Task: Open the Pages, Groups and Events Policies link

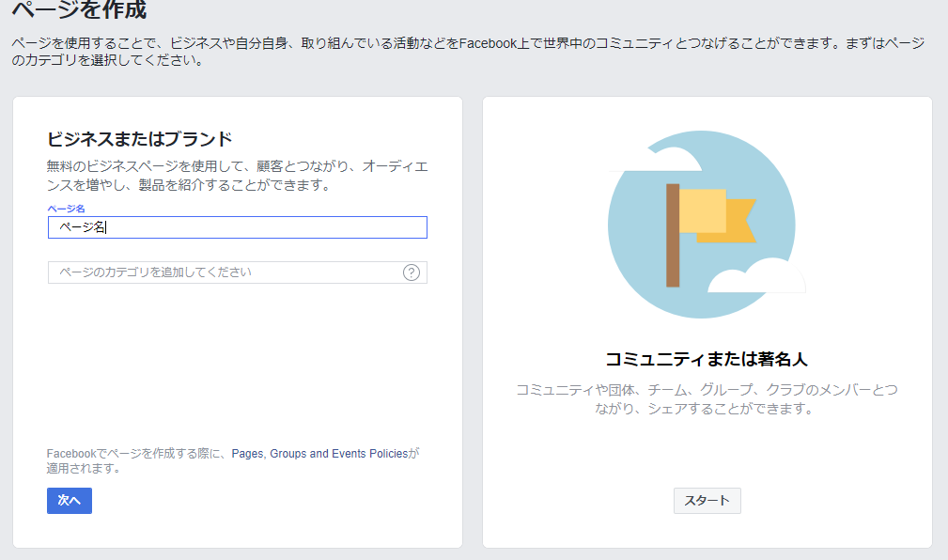Action: coord(319,454)
